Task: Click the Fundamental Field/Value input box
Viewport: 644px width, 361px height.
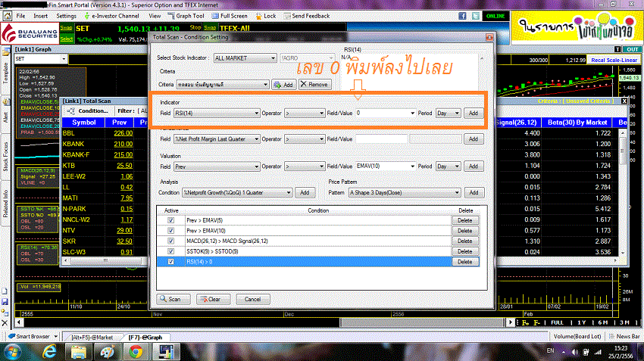Action: point(382,139)
